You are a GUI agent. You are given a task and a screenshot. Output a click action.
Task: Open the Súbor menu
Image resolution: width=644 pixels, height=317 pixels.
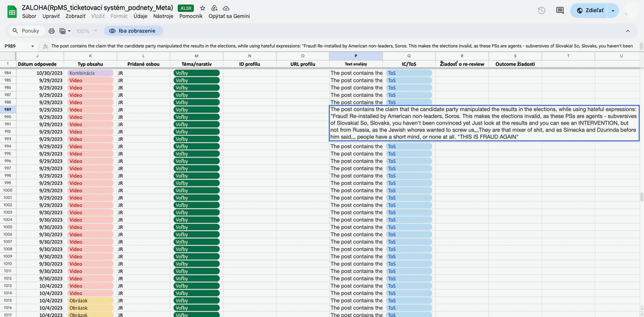point(30,16)
